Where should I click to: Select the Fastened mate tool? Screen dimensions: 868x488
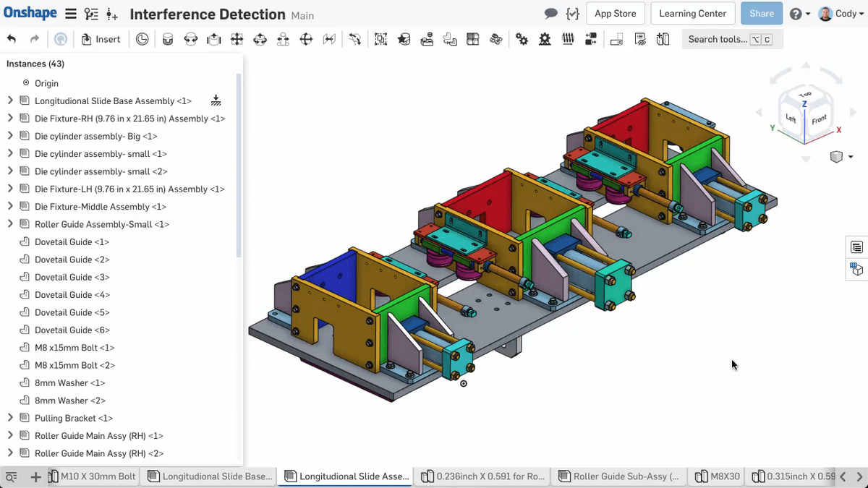coord(168,39)
